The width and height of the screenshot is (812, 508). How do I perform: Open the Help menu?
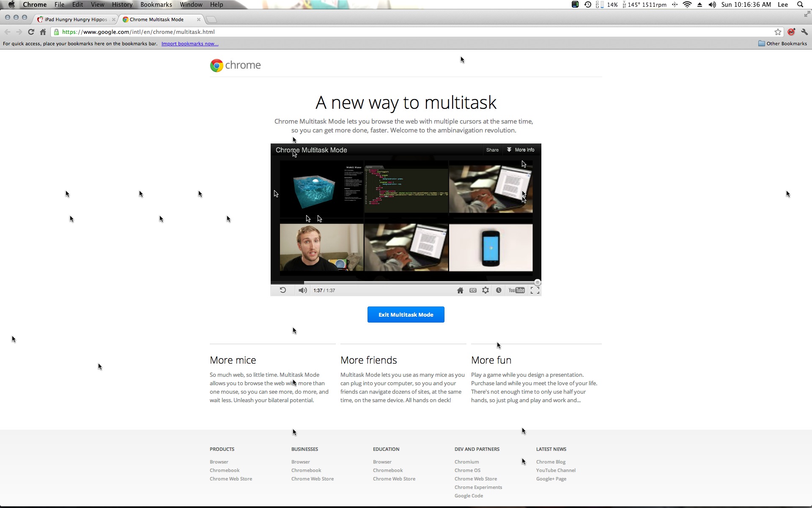(x=217, y=5)
